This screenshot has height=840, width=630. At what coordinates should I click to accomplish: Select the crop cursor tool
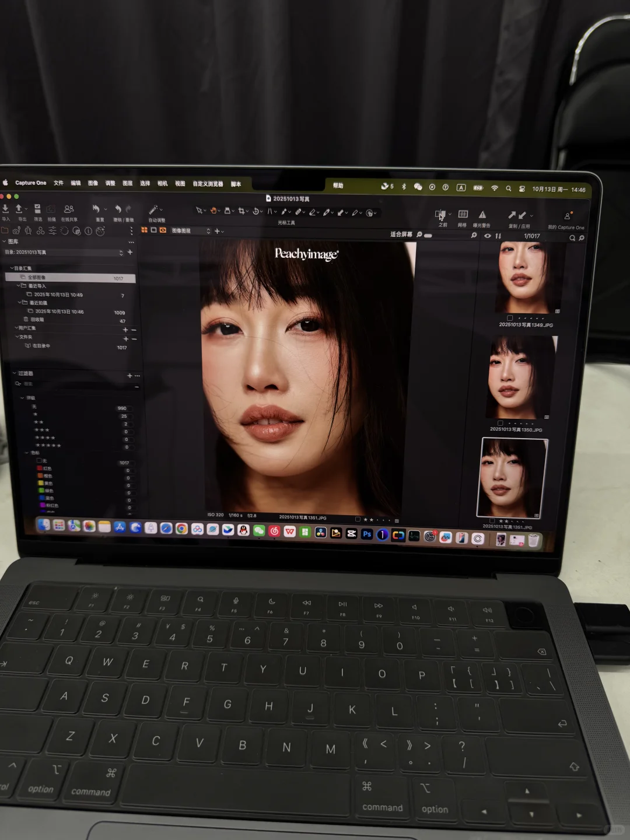(x=242, y=211)
